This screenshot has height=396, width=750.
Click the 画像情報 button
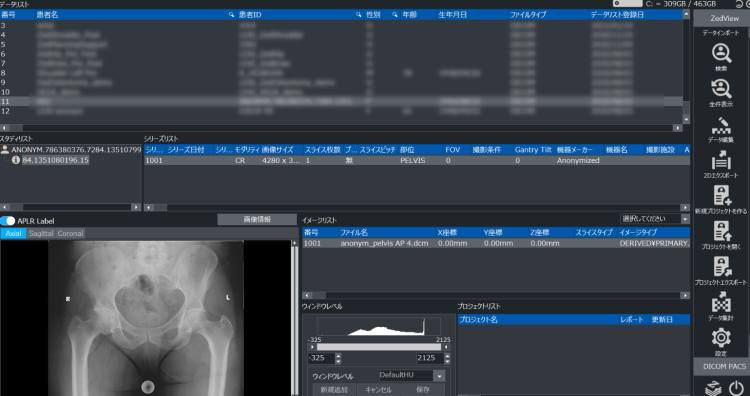tap(257, 219)
